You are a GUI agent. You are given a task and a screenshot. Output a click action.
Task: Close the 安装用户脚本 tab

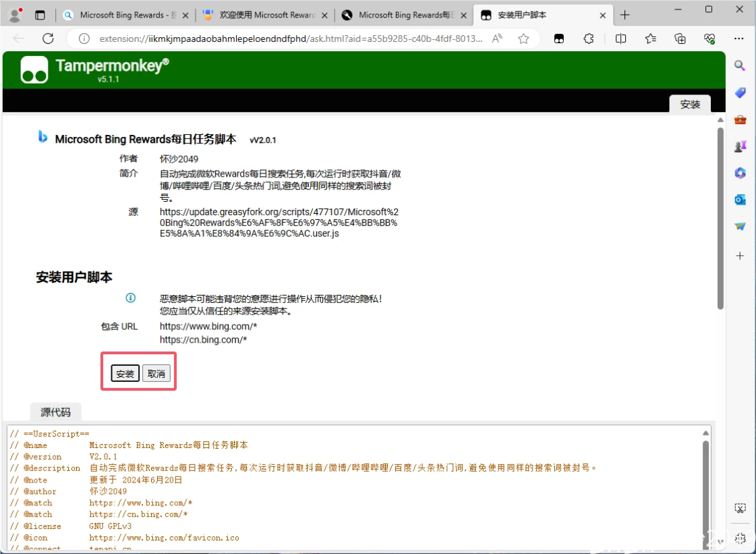[603, 16]
